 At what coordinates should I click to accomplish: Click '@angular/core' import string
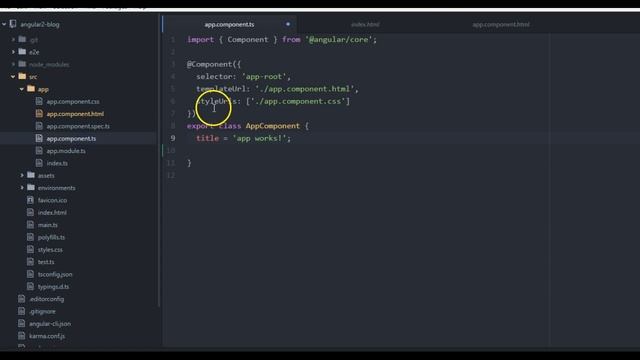tap(339, 40)
